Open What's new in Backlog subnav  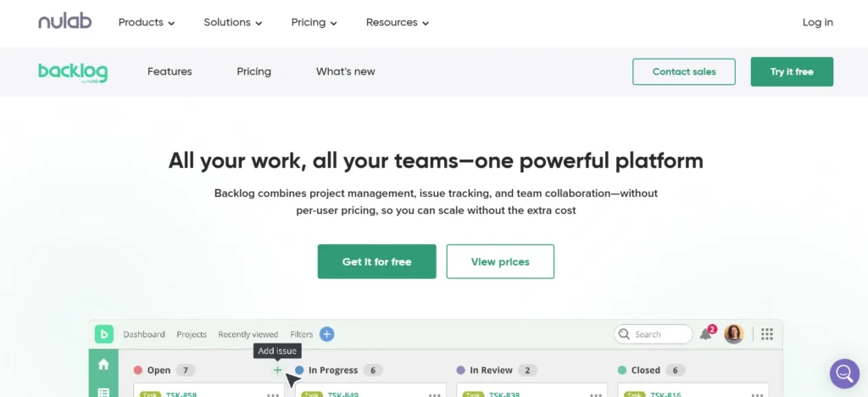[x=346, y=71]
